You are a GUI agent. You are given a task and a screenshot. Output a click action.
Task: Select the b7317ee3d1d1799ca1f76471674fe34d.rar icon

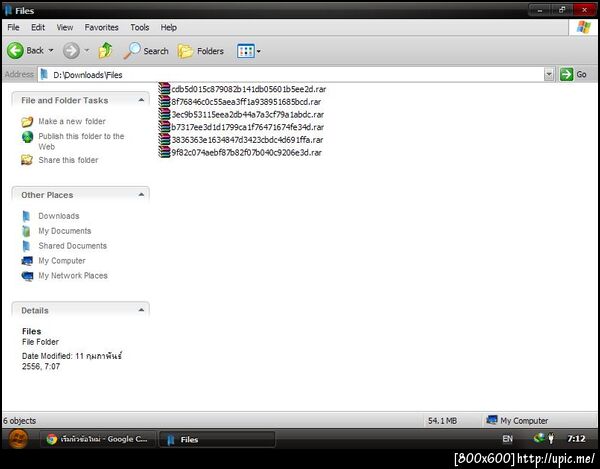tap(164, 127)
